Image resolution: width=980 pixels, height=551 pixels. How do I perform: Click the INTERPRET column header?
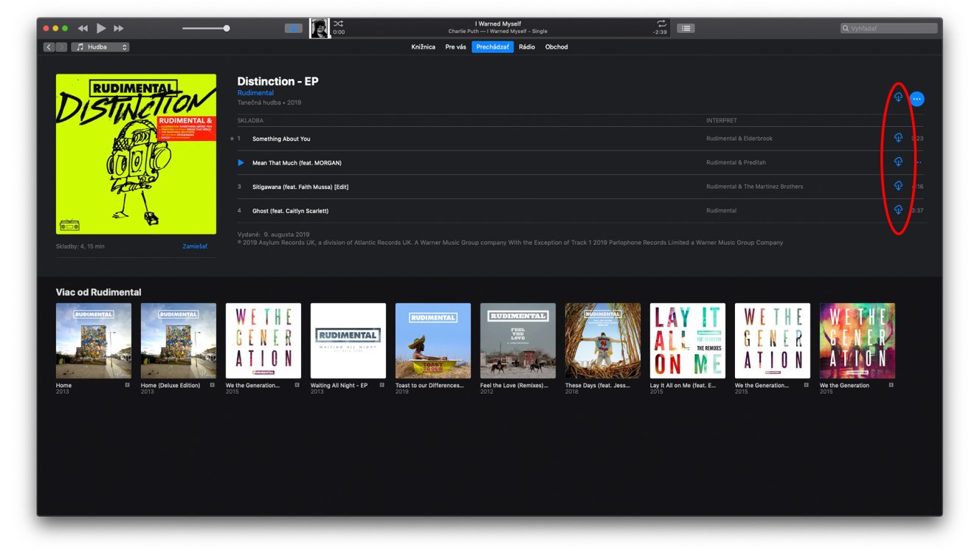(x=721, y=120)
